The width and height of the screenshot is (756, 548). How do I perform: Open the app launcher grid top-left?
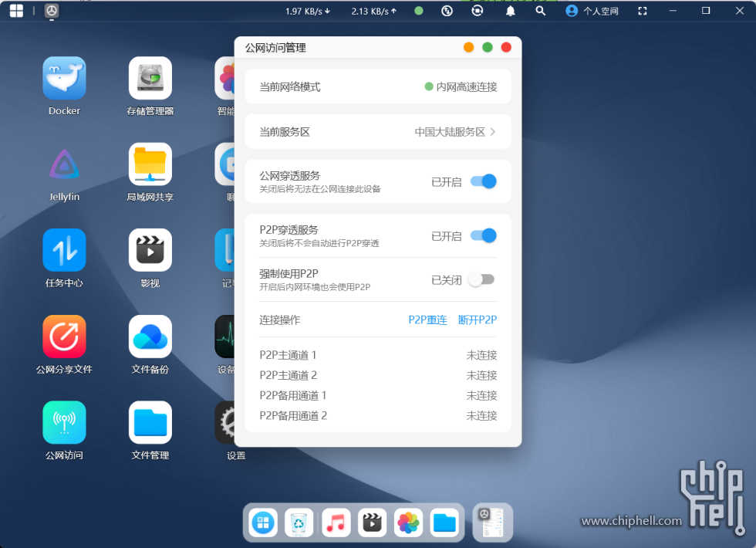(16, 11)
